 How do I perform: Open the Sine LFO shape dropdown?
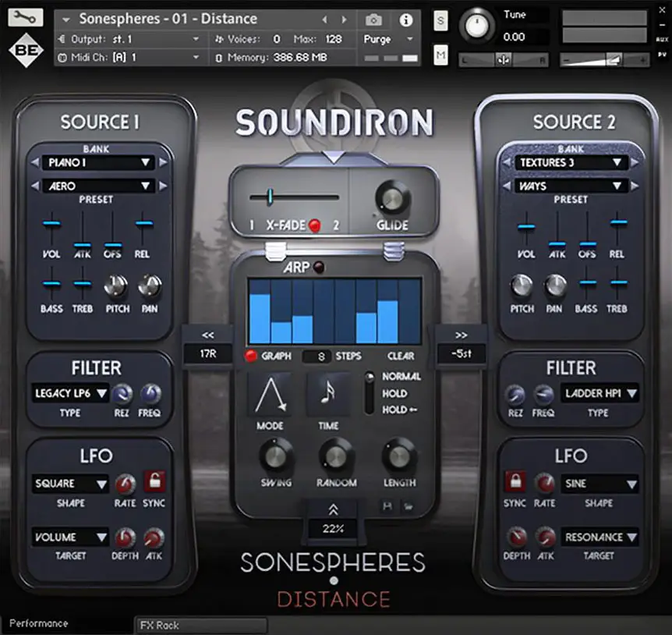coord(599,484)
